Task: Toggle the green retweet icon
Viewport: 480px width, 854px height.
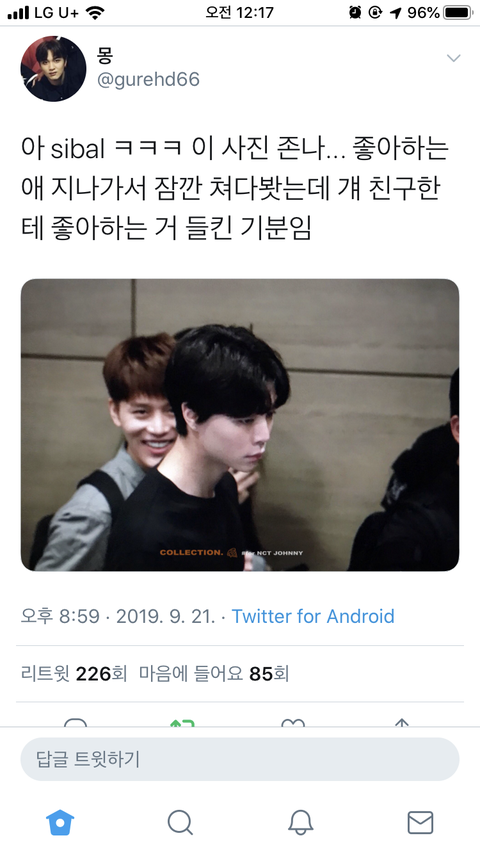Action: [x=183, y=723]
